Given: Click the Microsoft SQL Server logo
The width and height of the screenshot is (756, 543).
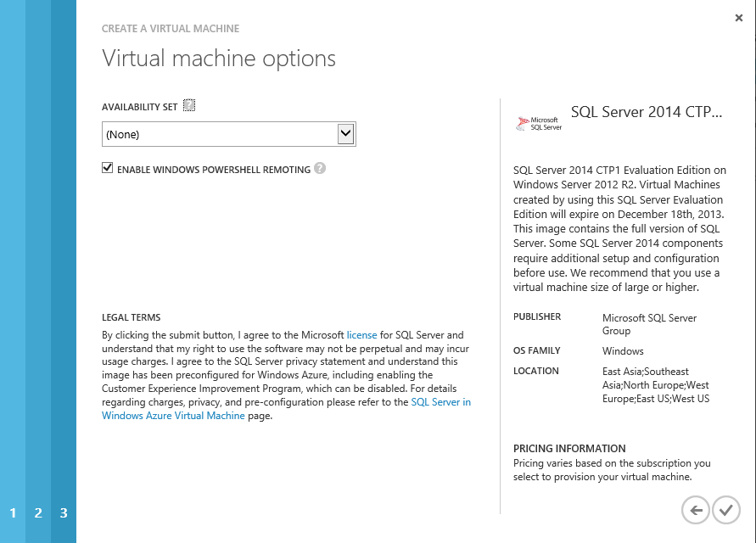Looking at the screenshot, I should click(x=539, y=124).
